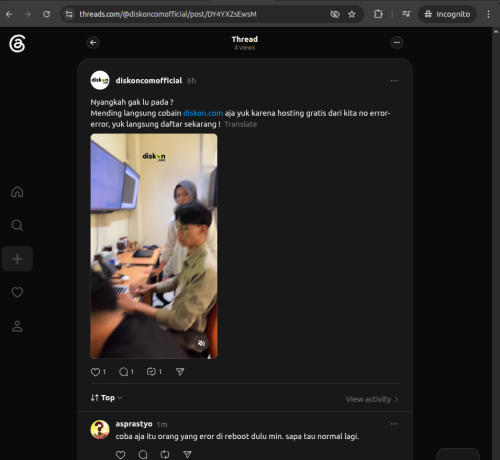Open the Activity heart icon in sidebar

point(17,292)
